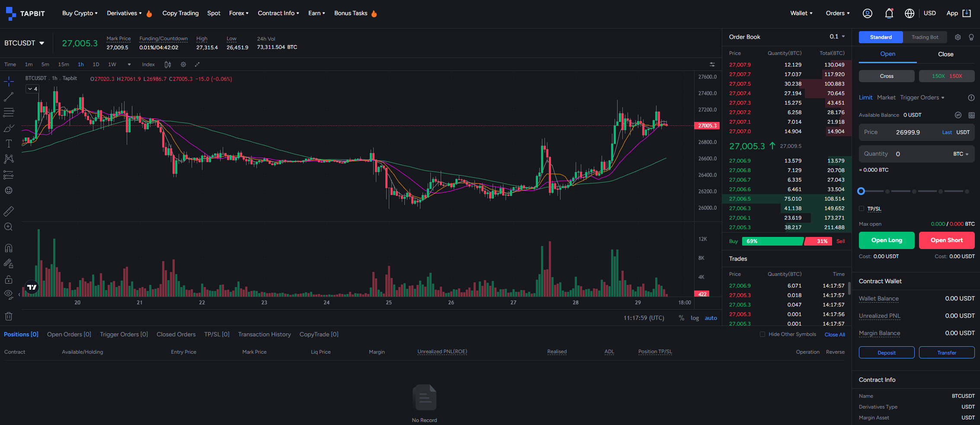Open the notifications bell
The height and width of the screenshot is (425, 980).
(x=889, y=13)
